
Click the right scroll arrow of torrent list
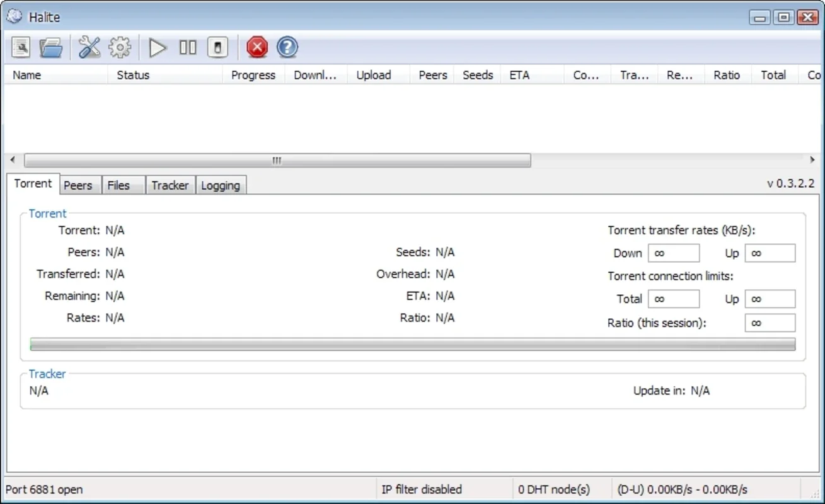point(812,161)
